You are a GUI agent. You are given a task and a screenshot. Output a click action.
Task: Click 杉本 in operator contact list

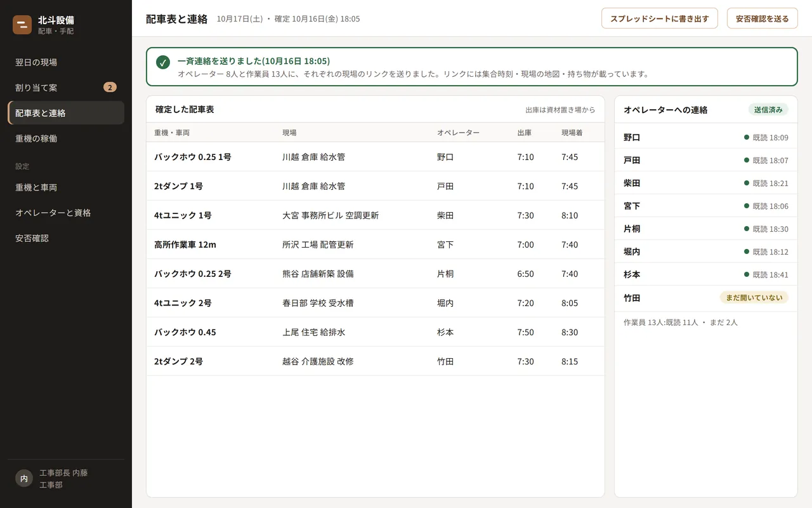click(x=632, y=274)
